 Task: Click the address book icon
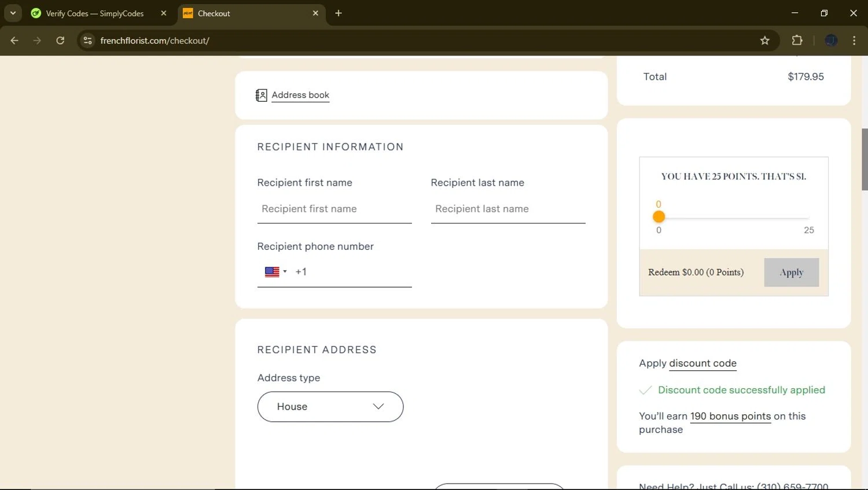click(262, 95)
